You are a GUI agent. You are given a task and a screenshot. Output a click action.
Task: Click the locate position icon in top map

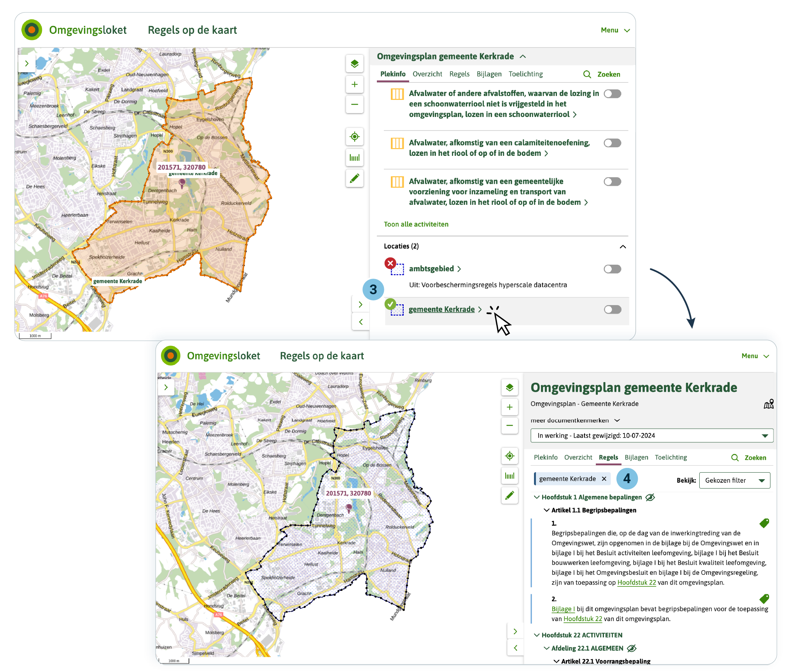354,137
